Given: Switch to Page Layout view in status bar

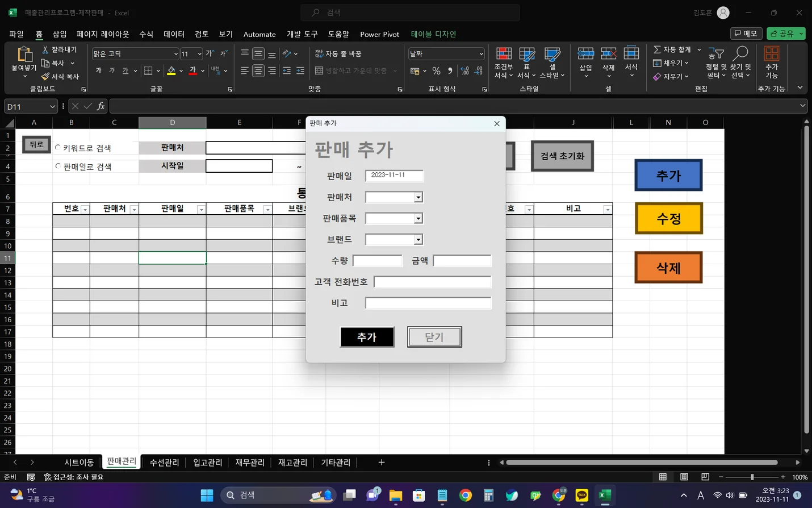Looking at the screenshot, I should coord(684,477).
